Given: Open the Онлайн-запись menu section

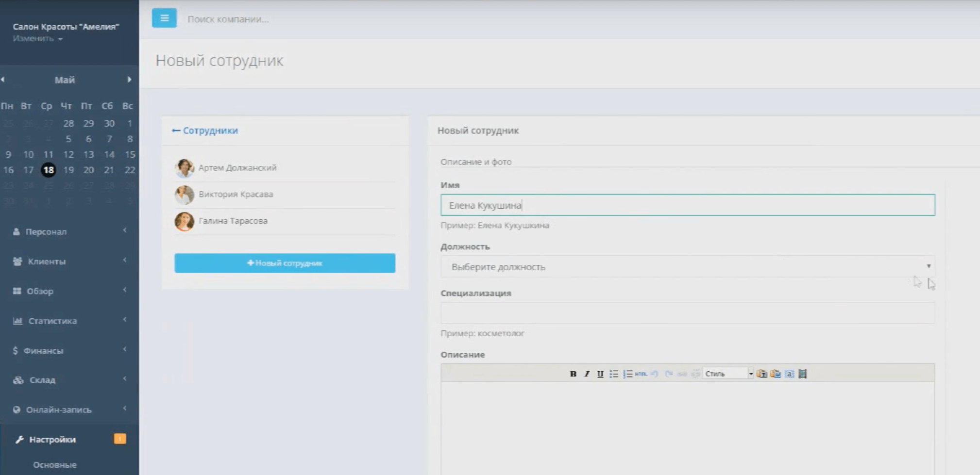Looking at the screenshot, I should point(58,410).
